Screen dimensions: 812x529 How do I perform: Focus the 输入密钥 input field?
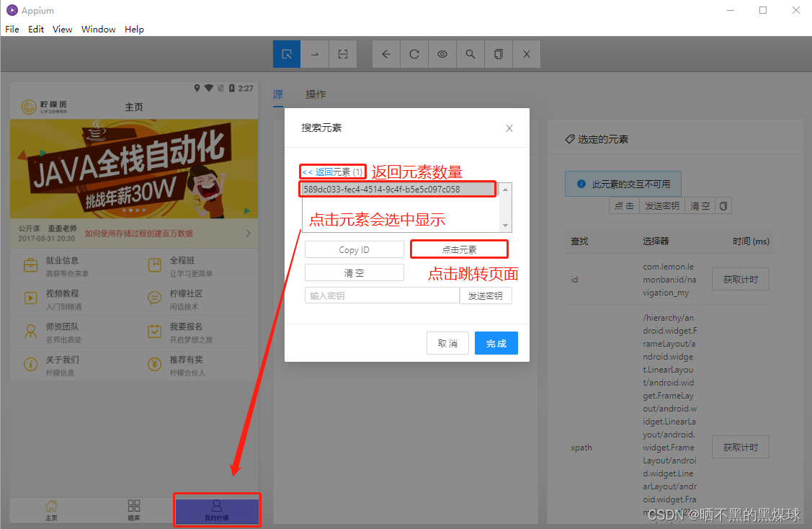pyautogui.click(x=382, y=295)
